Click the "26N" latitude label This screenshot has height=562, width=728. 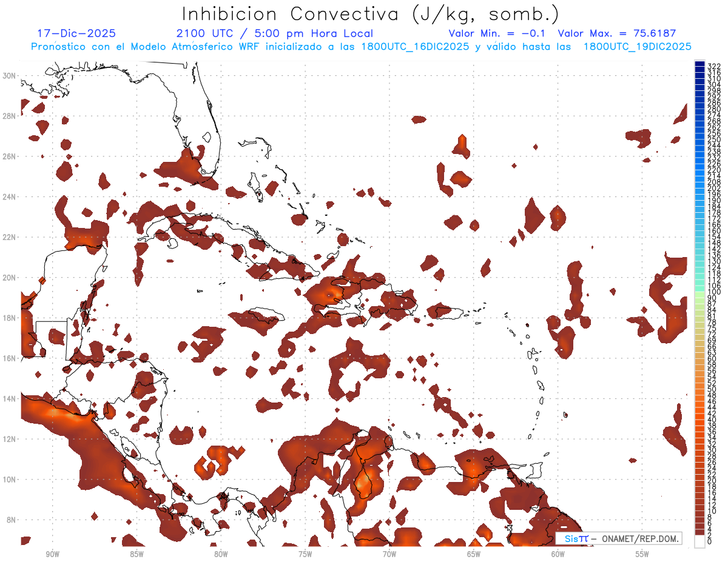[10, 156]
